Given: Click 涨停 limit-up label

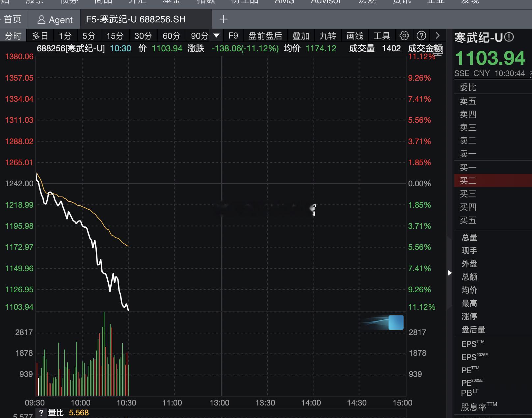Looking at the screenshot, I should click(469, 316).
